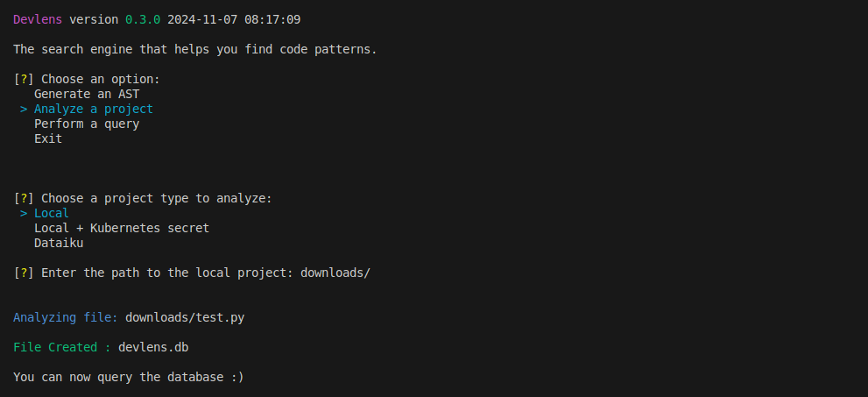Screen dimensions: 868x397
Task: Click the green 0.3.0 version number
Action: pyautogui.click(x=143, y=20)
